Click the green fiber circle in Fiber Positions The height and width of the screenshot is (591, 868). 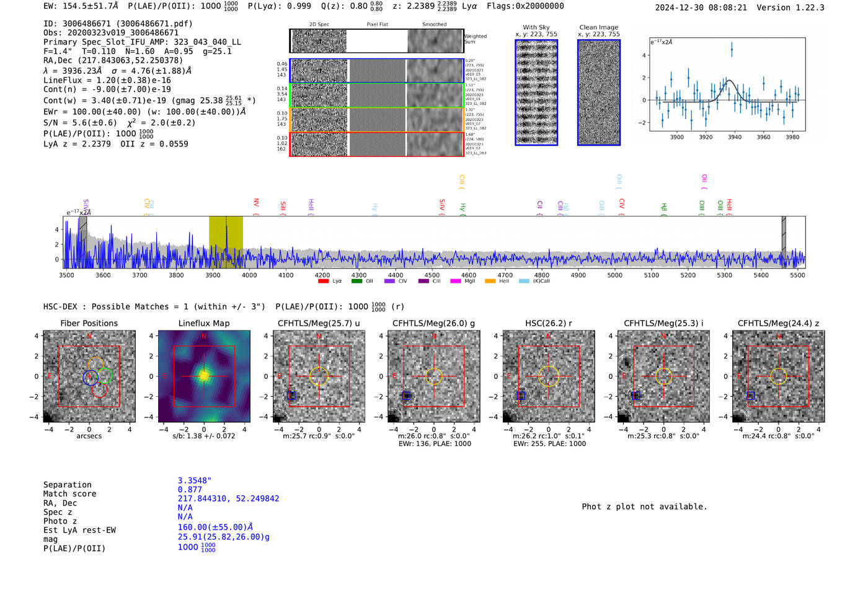[x=104, y=376]
